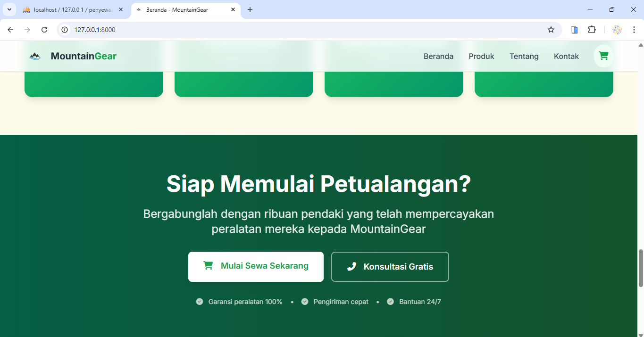Expand the tab search dropdown arrow
This screenshot has width=644, height=337.
pos(9,9)
